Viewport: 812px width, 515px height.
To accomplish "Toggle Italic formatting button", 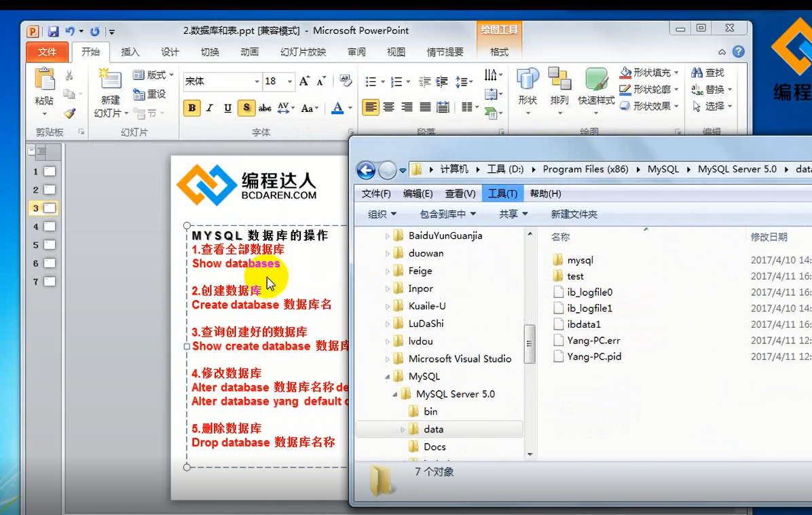I will 210,108.
